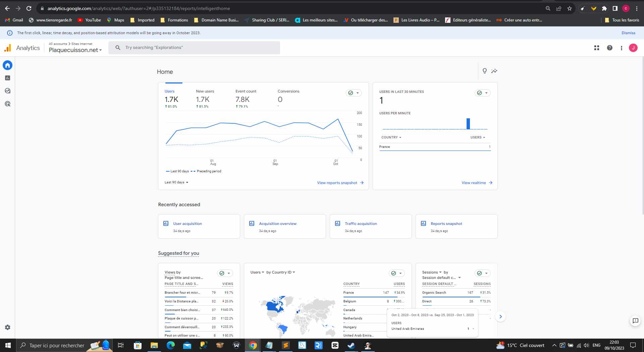Open the YouTube bookmark

pos(89,20)
